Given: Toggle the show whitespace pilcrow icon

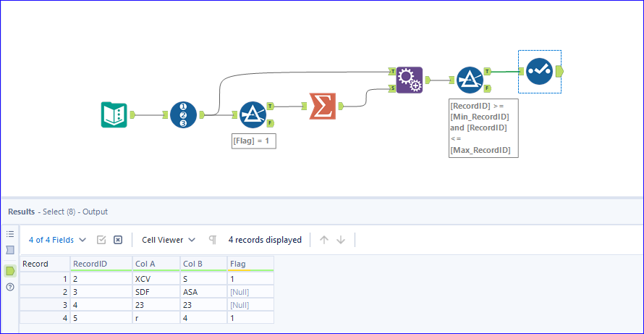Looking at the screenshot, I should coord(213,240).
